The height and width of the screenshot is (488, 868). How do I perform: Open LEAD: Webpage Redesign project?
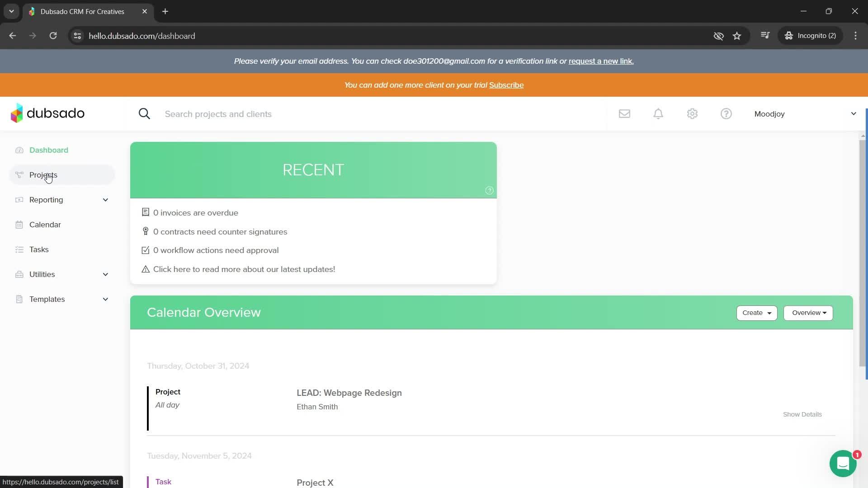(349, 393)
